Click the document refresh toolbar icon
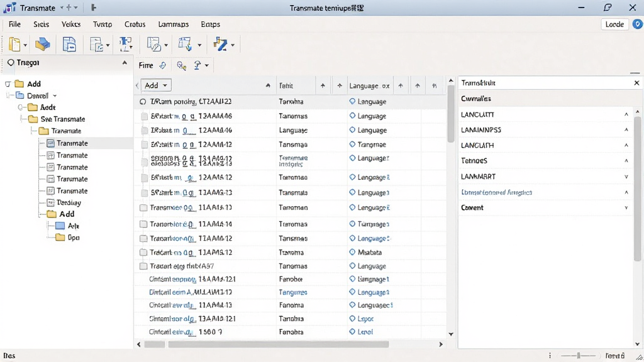 (96, 45)
